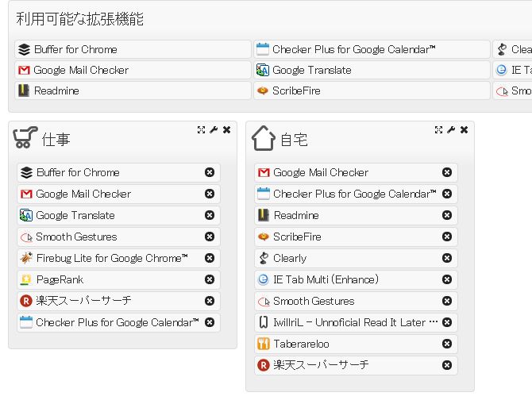Click the shopping cart icon of 仕事

[25, 137]
